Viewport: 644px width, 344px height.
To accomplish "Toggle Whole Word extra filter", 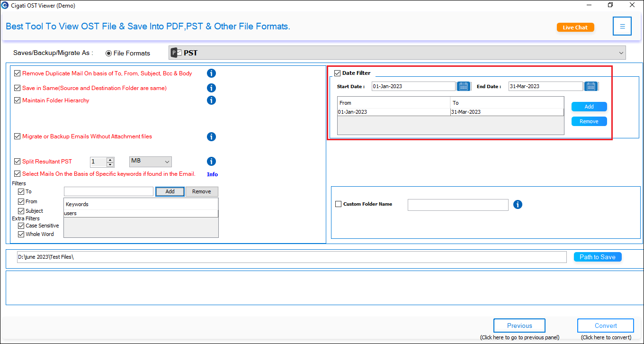I will [21, 234].
